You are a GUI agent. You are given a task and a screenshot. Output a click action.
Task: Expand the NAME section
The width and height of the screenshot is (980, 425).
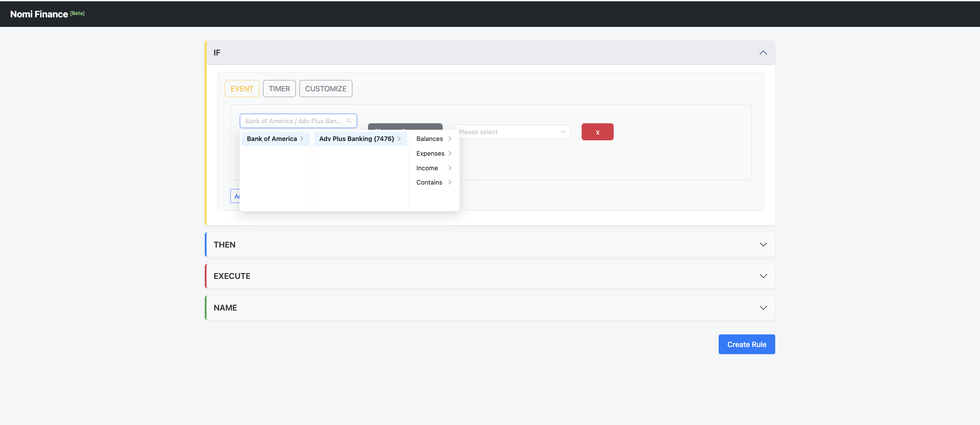tap(490, 308)
